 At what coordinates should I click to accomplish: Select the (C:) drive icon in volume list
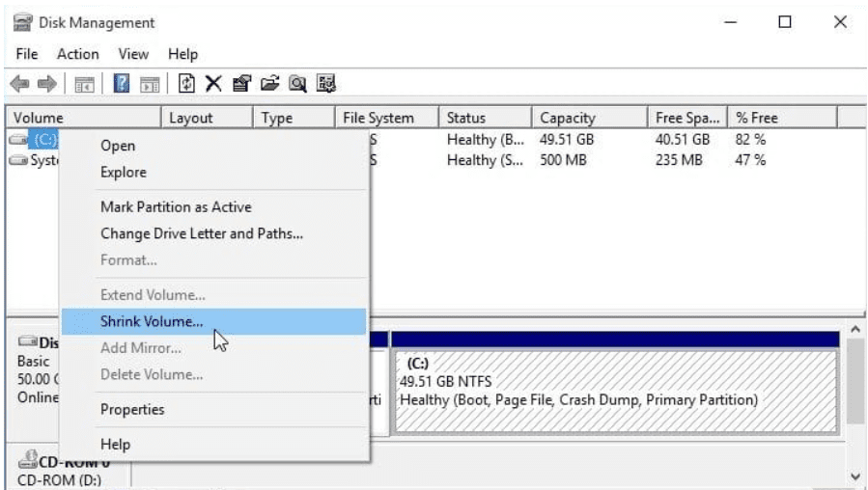click(x=18, y=139)
